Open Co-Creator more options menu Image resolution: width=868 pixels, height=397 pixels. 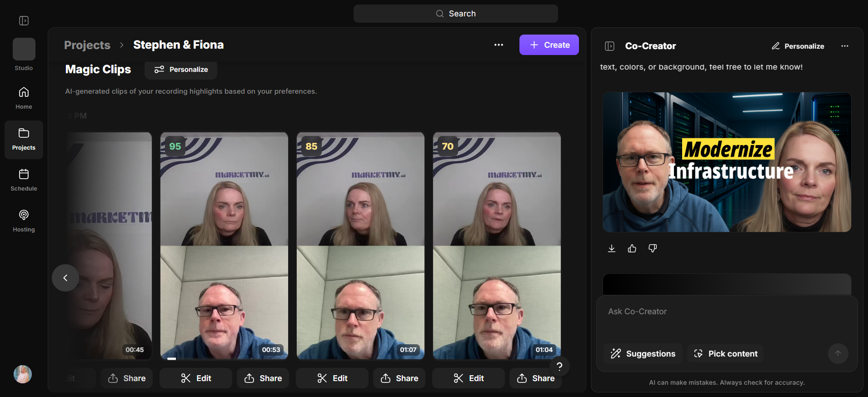point(845,46)
